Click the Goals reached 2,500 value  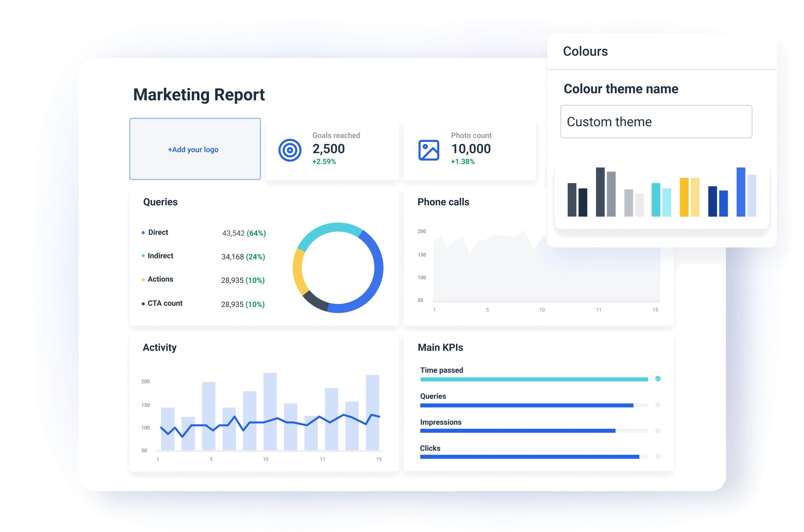tap(328, 149)
